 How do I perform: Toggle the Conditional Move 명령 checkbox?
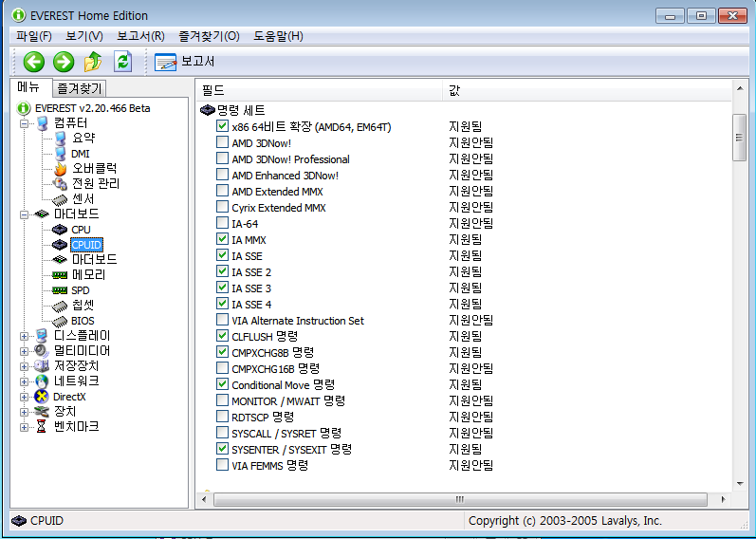click(x=222, y=384)
